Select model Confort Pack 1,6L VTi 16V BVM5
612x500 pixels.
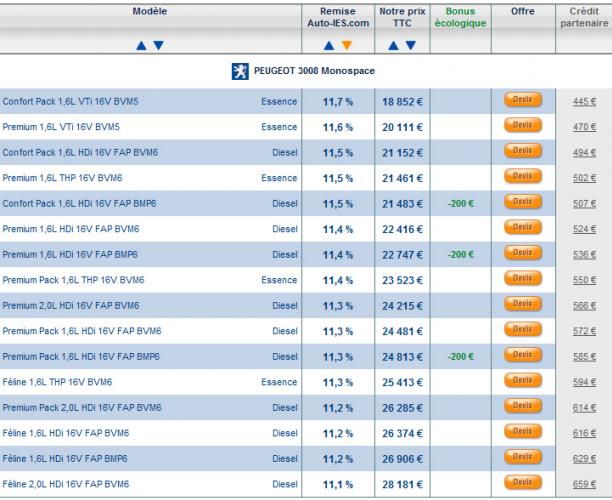71,101
